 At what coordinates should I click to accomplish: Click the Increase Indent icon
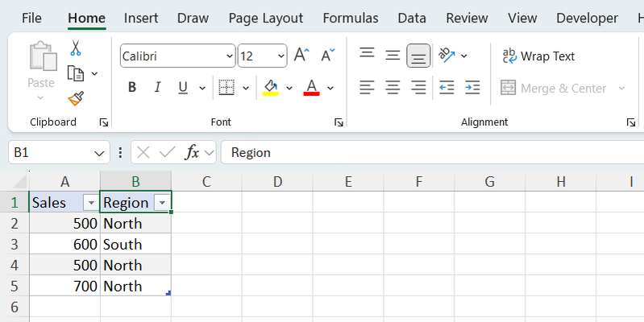(x=472, y=88)
